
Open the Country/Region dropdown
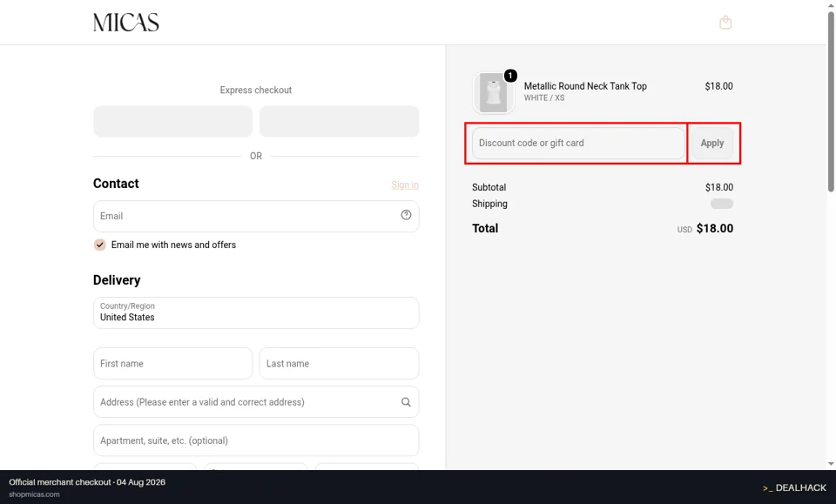tap(256, 312)
